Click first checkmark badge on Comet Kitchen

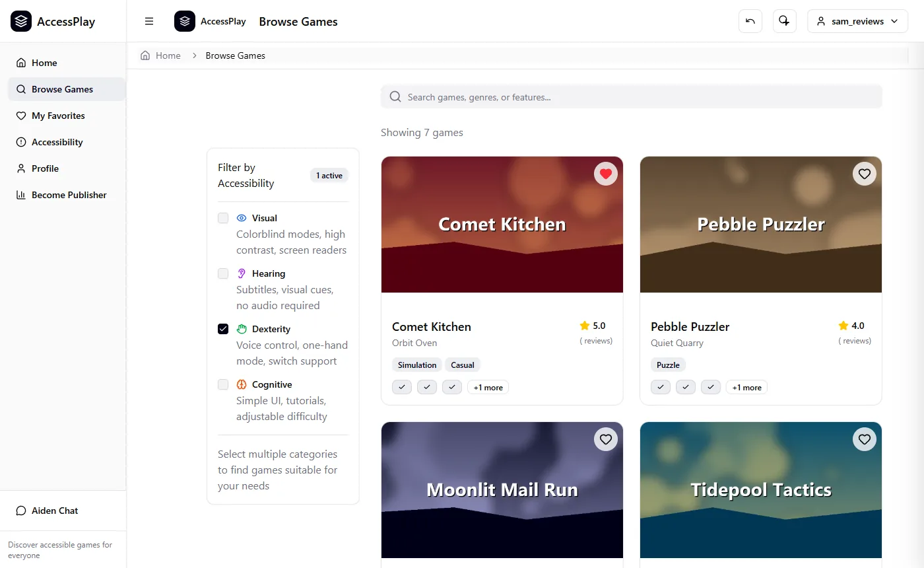(x=402, y=387)
